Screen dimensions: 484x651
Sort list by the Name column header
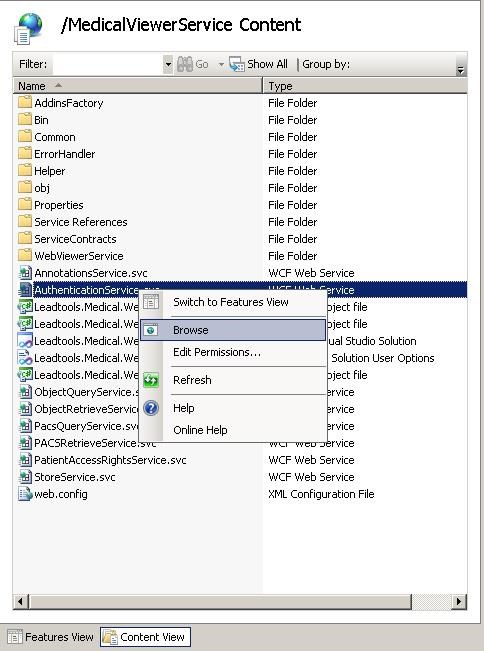(x=137, y=86)
